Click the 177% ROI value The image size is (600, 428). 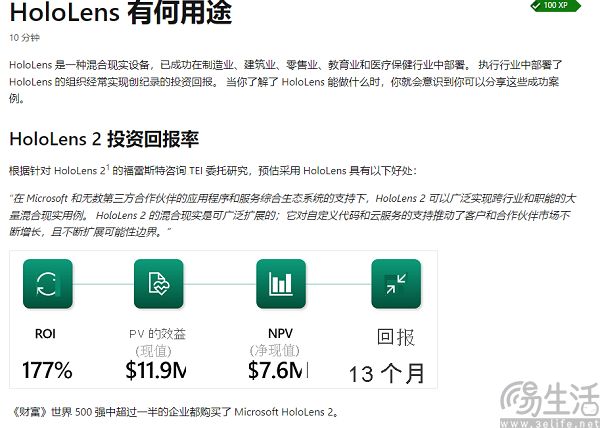(47, 370)
